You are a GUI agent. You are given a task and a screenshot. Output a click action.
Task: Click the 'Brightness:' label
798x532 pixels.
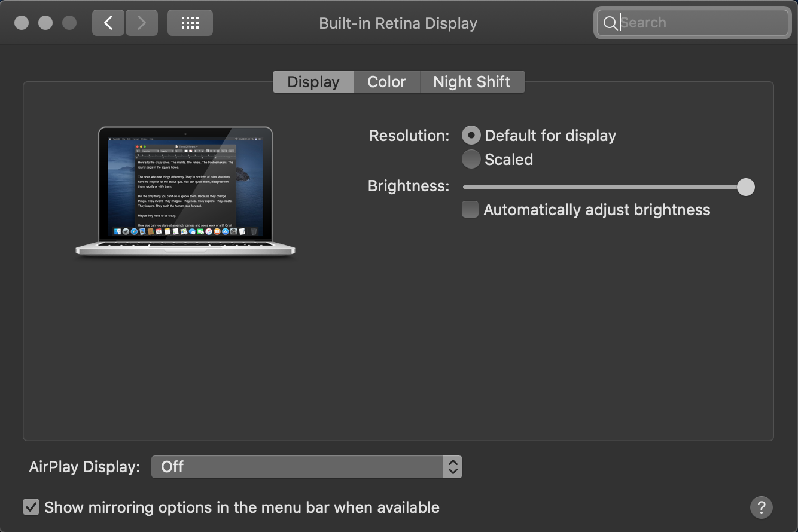[x=409, y=186]
